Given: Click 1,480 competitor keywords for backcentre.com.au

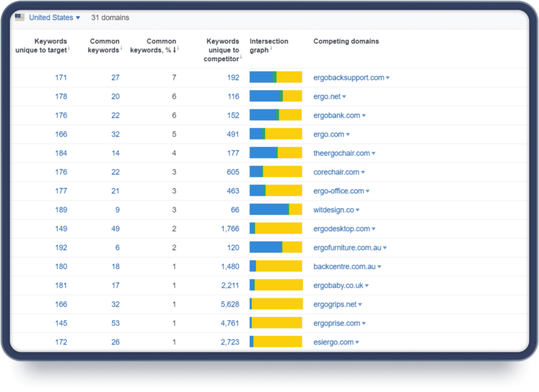Looking at the screenshot, I should tap(230, 267).
